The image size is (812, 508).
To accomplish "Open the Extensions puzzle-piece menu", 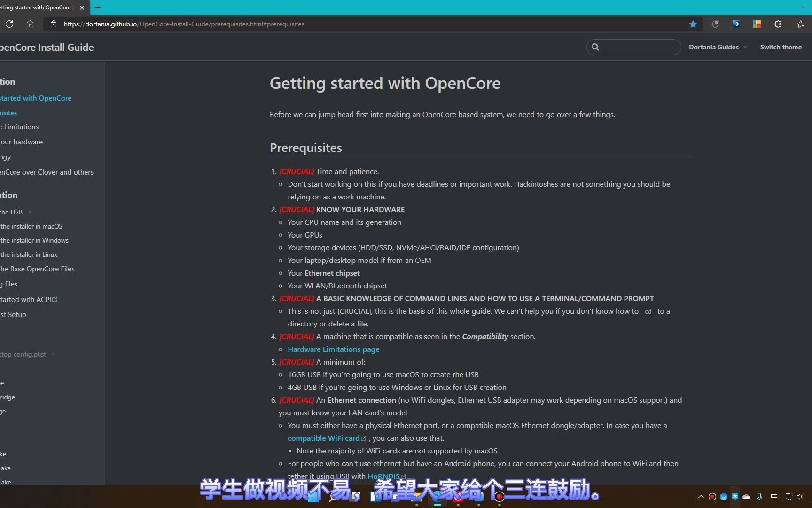I will [778, 24].
